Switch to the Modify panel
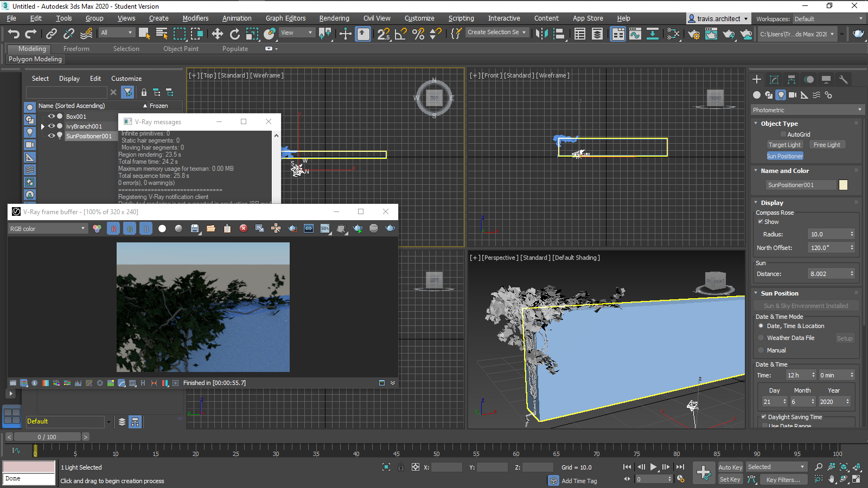Viewport: 868px width, 488px height. tap(774, 79)
